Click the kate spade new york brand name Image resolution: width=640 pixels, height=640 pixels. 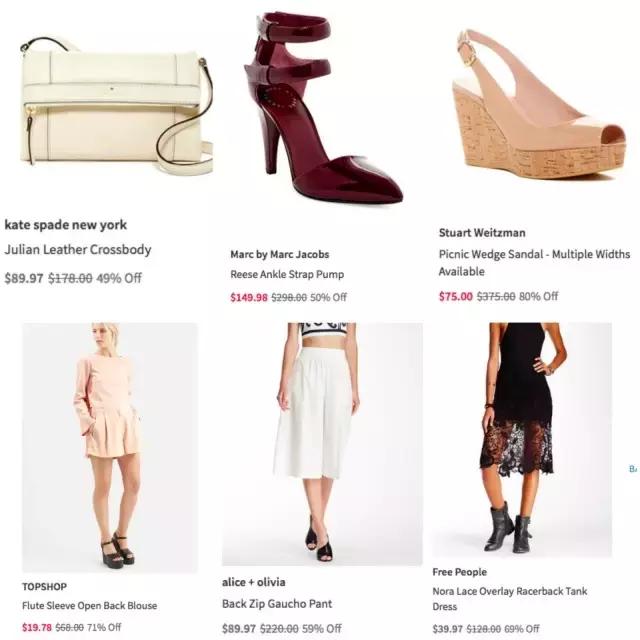tap(66, 225)
